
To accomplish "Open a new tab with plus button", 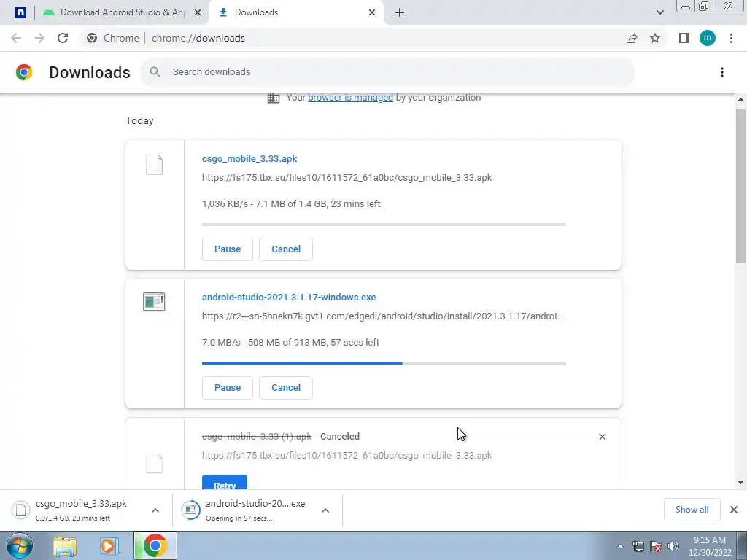I will 400,12.
